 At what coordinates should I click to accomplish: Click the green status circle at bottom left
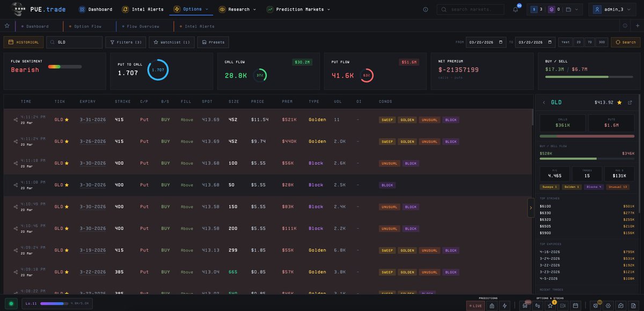click(11, 303)
